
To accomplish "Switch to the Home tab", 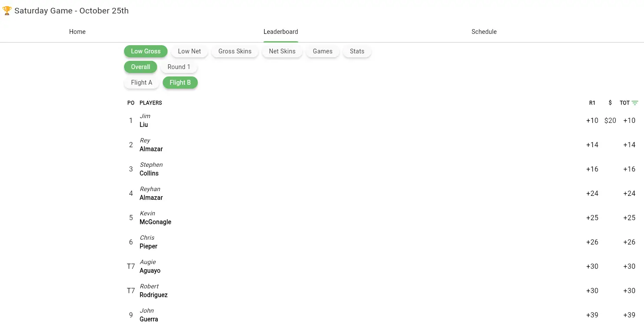I will coord(77,32).
